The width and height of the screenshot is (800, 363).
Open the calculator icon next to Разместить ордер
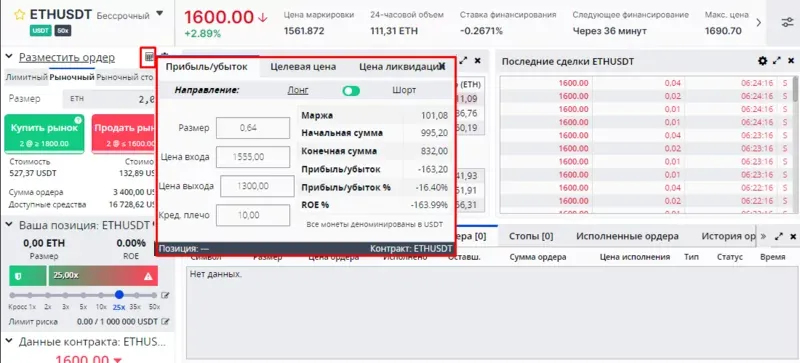pyautogui.click(x=148, y=57)
